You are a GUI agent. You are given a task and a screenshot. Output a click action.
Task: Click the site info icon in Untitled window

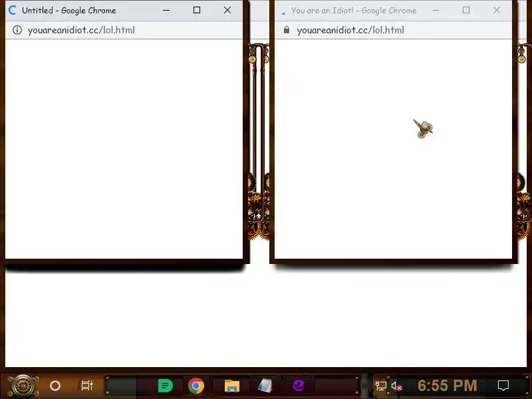point(17,30)
